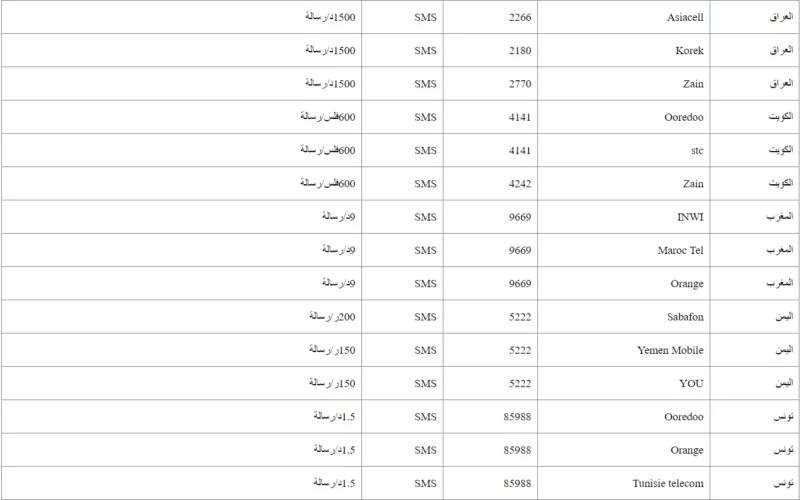800x500 pixels.
Task: Click the price cell in Korek row
Action: (328, 50)
